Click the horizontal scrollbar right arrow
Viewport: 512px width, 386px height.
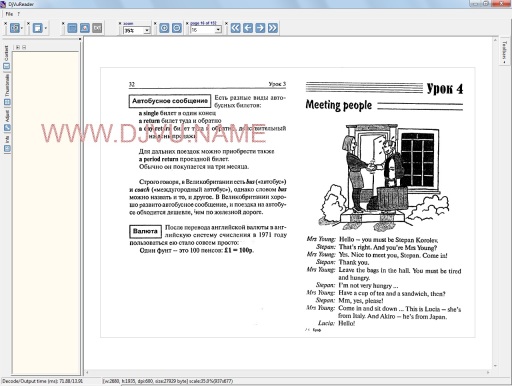[x=488, y=372]
